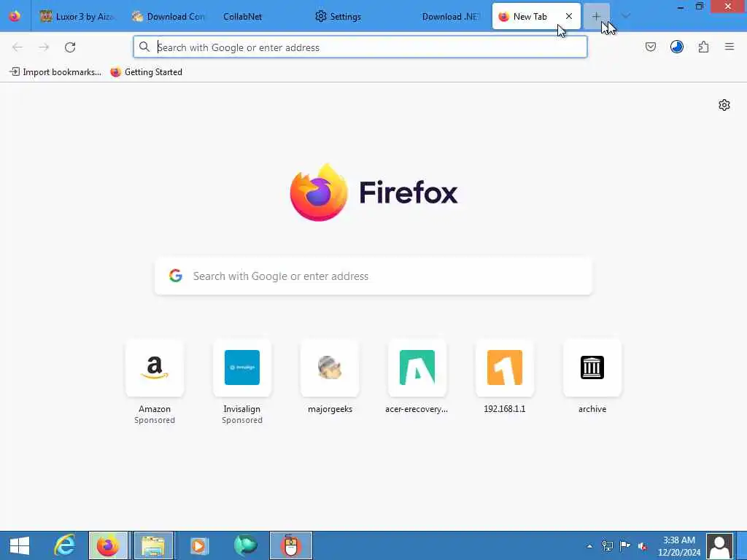Switch to Luxor 3 tab
The width and height of the screenshot is (747, 560).
(77, 16)
